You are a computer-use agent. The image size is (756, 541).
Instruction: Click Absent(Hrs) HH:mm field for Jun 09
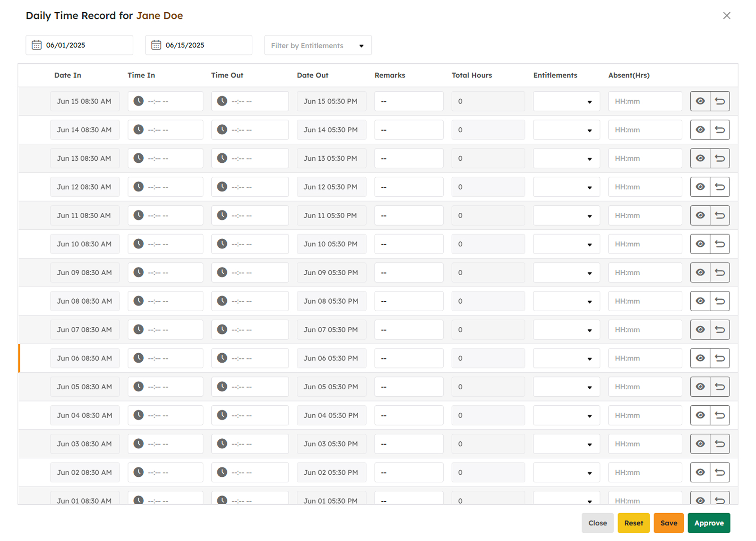[645, 272]
